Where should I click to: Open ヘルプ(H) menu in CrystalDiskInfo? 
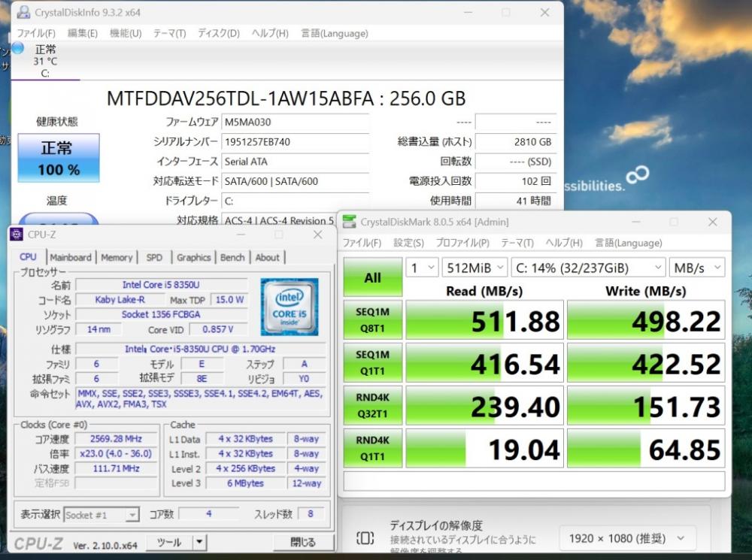(270, 33)
